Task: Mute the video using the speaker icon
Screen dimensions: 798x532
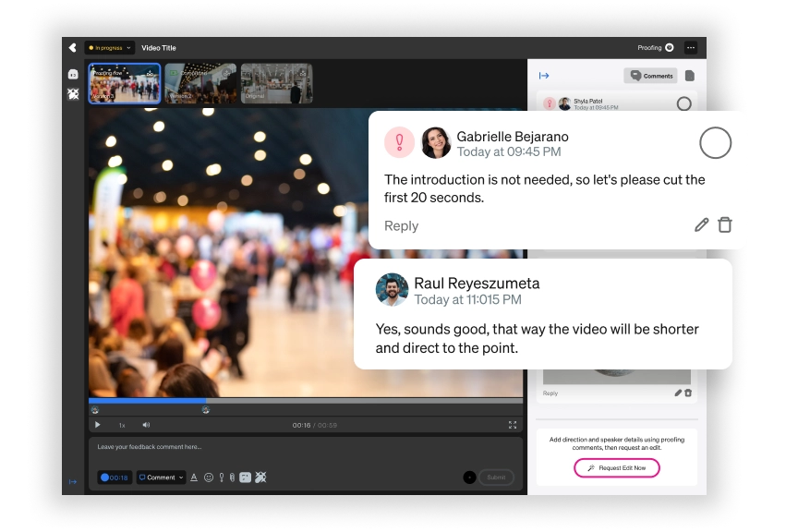Action: [146, 425]
